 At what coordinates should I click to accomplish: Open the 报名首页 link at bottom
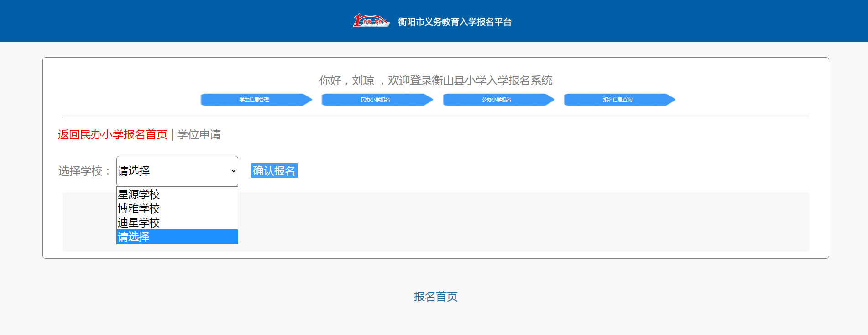click(x=435, y=297)
